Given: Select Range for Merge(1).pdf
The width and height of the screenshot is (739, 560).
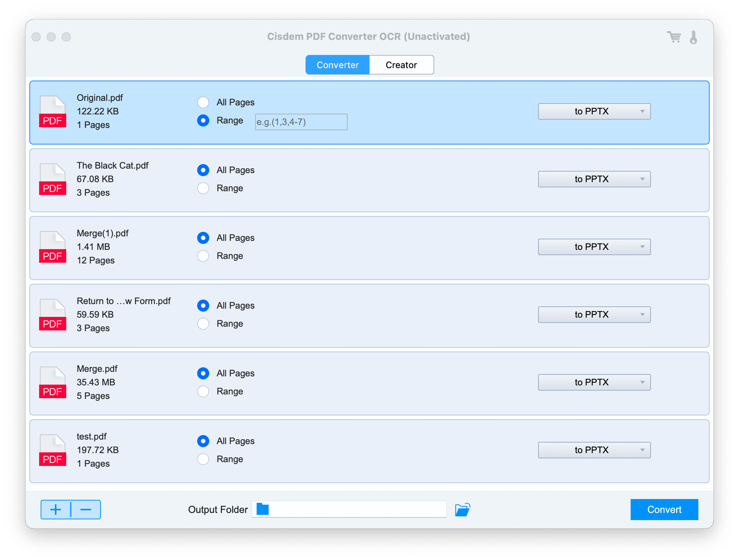Looking at the screenshot, I should coord(203,256).
